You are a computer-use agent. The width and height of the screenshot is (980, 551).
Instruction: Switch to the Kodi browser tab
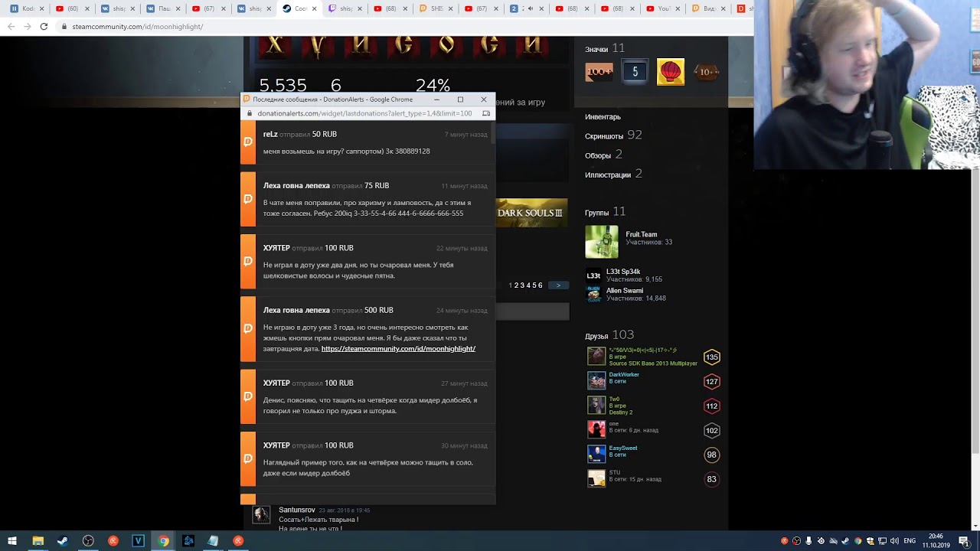point(28,8)
